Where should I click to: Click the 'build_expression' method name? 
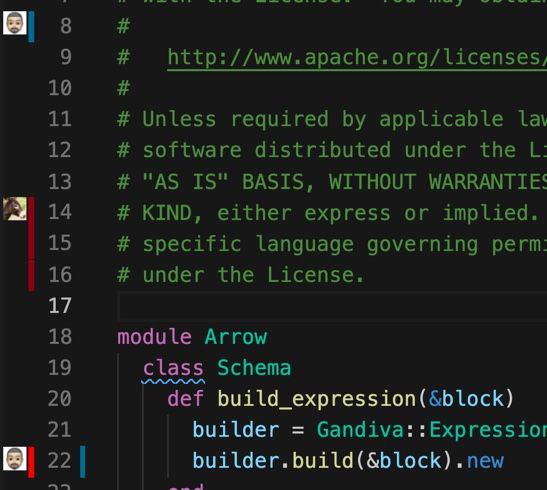pyautogui.click(x=317, y=400)
